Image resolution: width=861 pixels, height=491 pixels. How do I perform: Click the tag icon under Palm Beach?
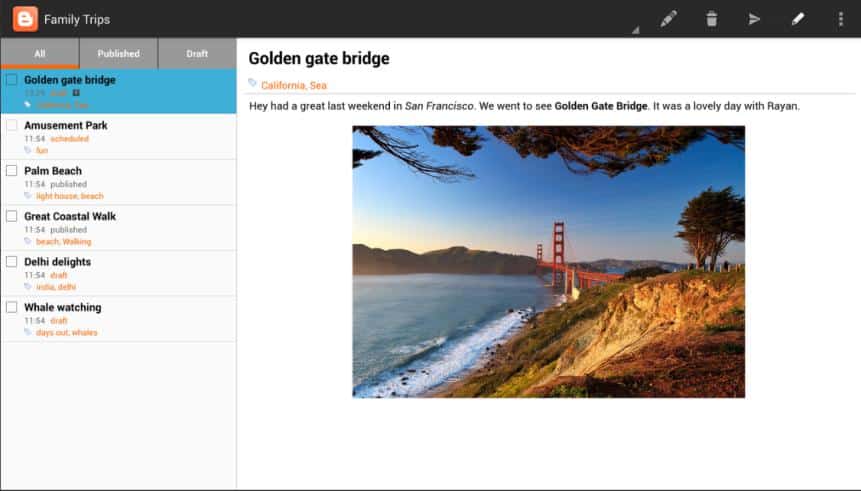pyautogui.click(x=28, y=196)
